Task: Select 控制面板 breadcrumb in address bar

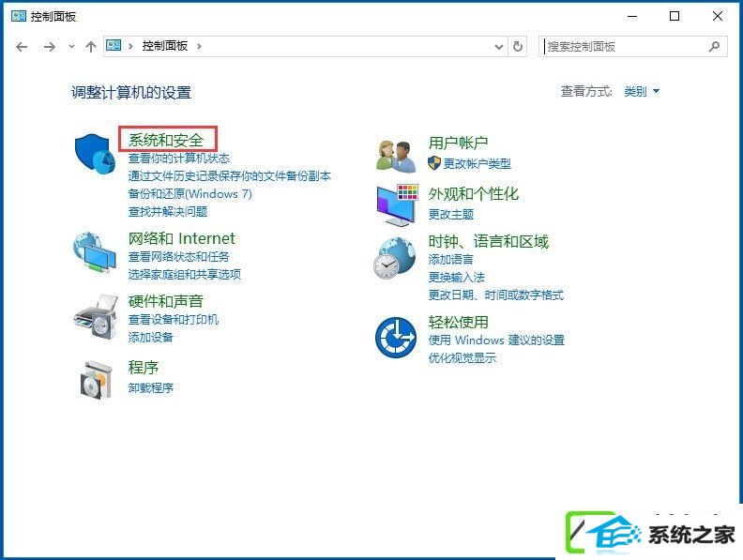Action: click(165, 46)
